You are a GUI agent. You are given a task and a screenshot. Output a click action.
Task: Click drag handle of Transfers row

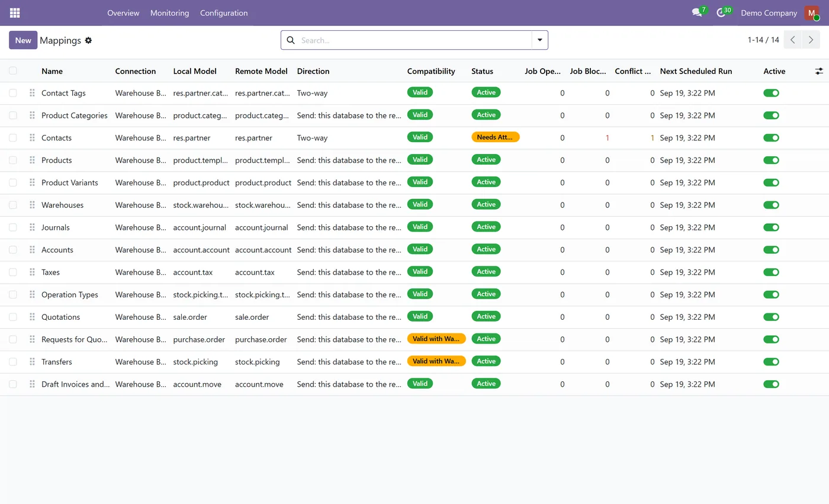pyautogui.click(x=32, y=362)
